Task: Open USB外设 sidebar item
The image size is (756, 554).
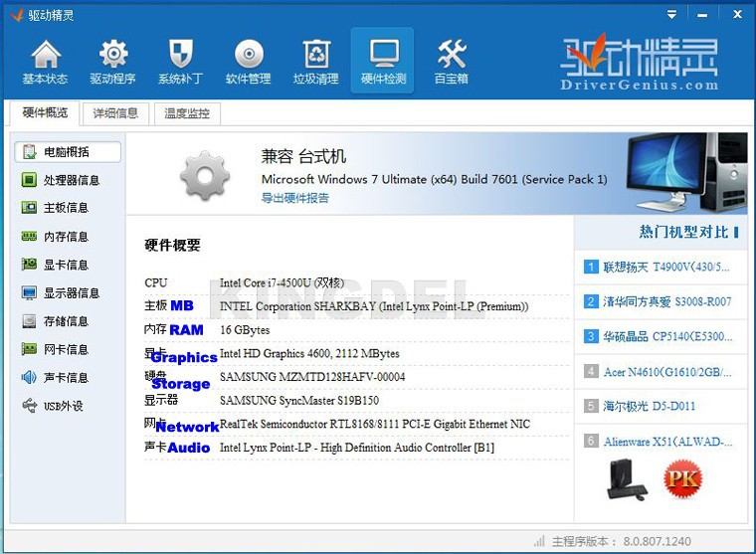Action: 64,406
